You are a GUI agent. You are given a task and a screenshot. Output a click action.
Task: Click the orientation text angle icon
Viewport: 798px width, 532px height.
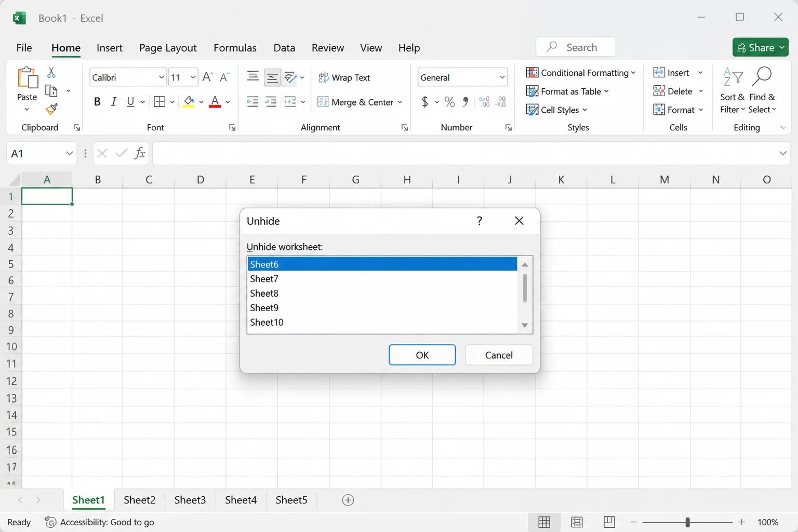[290, 77]
